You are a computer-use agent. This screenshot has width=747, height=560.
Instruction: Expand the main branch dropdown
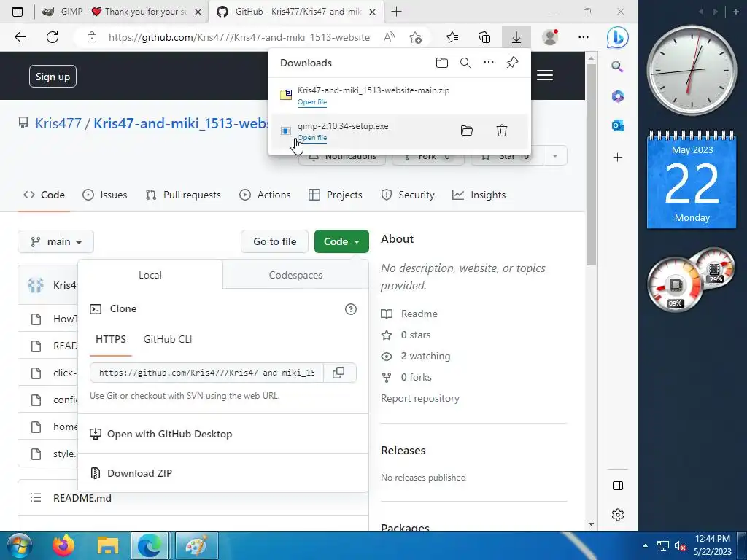click(55, 241)
